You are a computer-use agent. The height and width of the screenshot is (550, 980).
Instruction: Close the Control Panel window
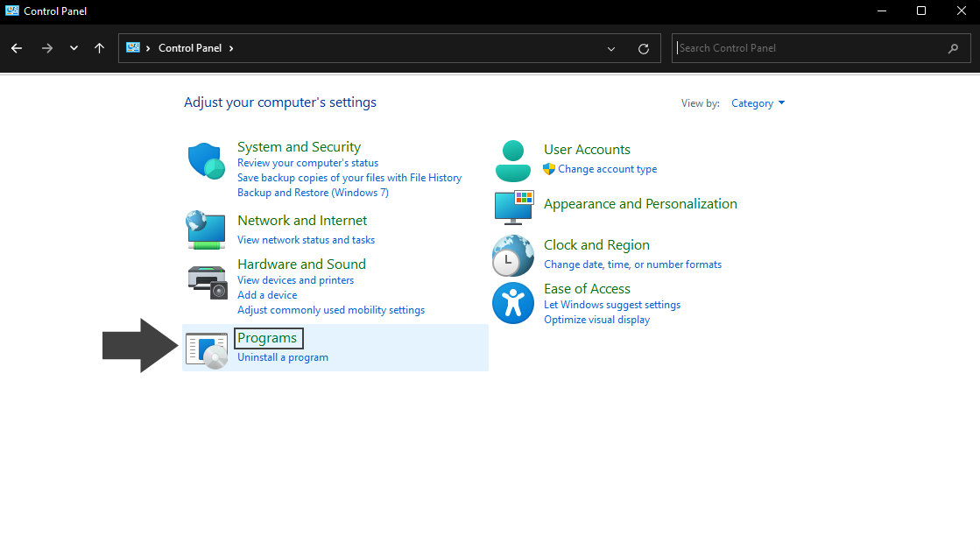[x=961, y=11]
